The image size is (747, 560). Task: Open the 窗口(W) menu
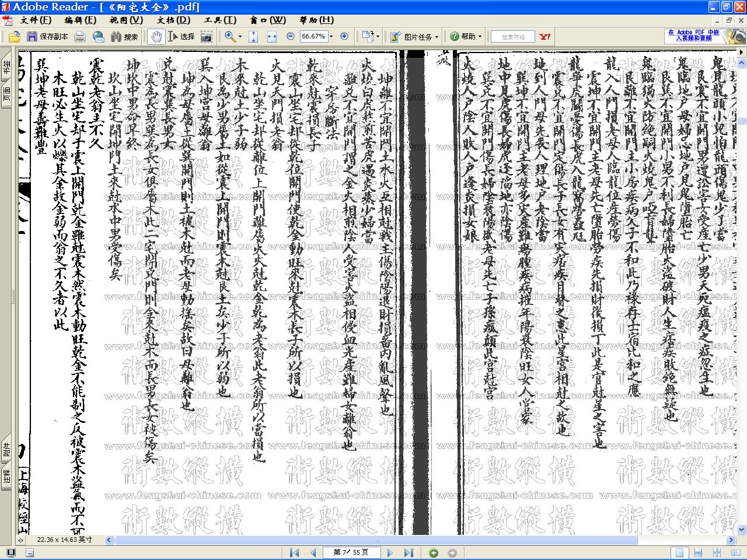click(268, 20)
